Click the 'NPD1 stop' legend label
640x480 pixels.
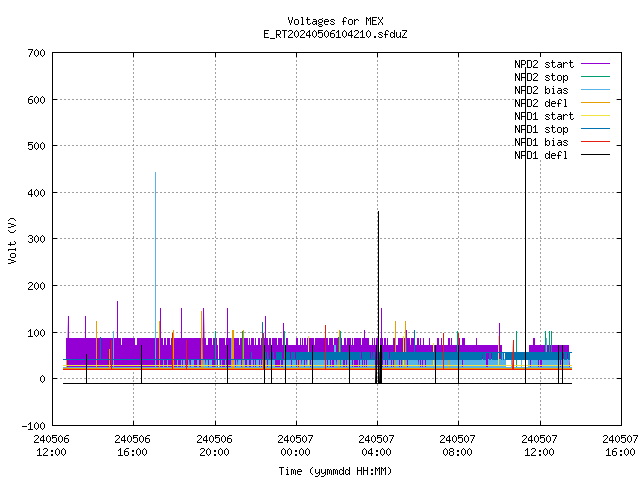click(541, 129)
